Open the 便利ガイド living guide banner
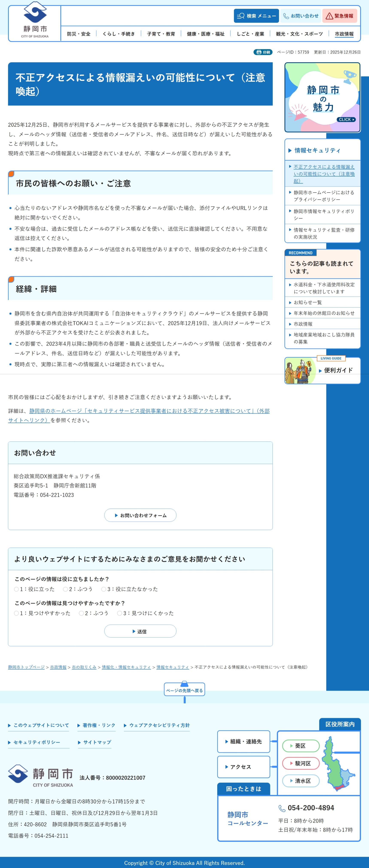The height and width of the screenshot is (868, 369). point(322,370)
